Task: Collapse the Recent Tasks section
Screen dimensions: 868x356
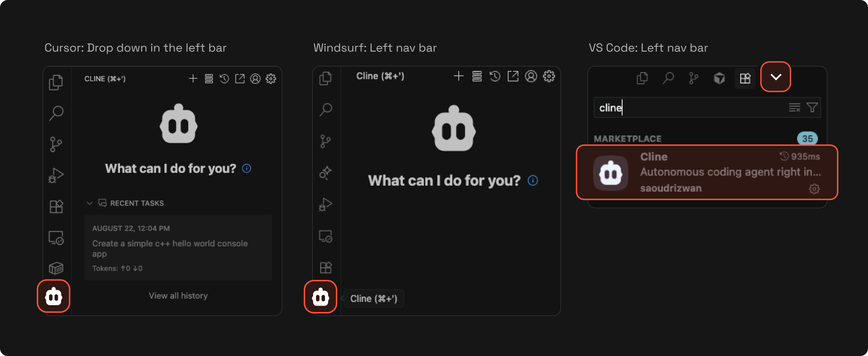Action: pyautogui.click(x=89, y=203)
